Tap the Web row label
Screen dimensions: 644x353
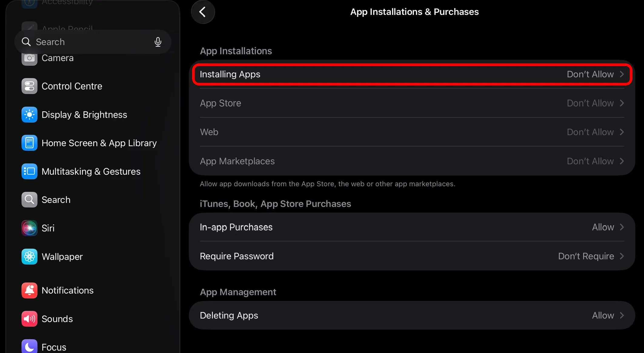coord(209,132)
